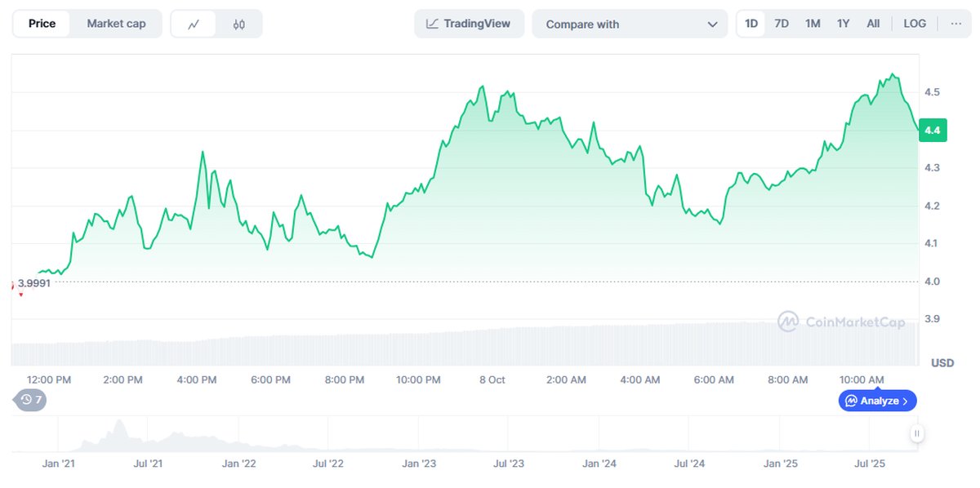Open the three-dots more options menu
Viewport: 980px width, 488px height.
[955, 24]
